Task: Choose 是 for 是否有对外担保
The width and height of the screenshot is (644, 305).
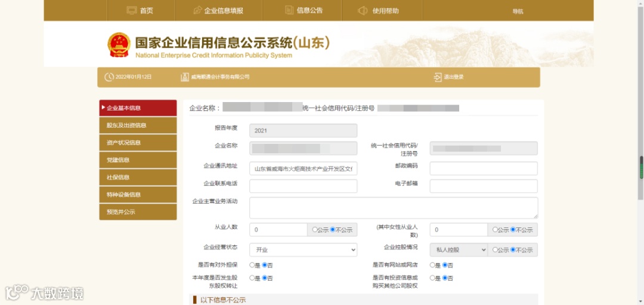Action: (x=252, y=265)
